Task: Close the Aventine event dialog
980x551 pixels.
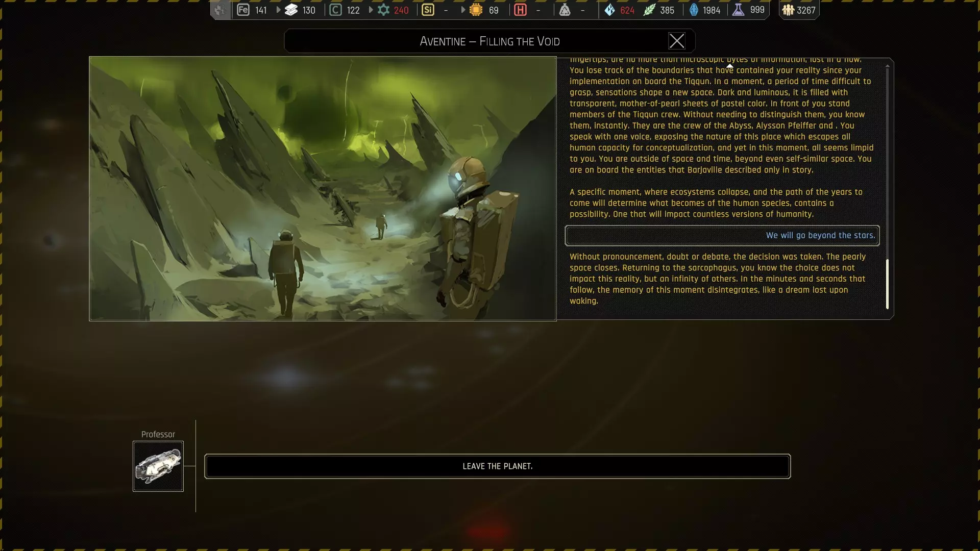Action: (x=676, y=41)
